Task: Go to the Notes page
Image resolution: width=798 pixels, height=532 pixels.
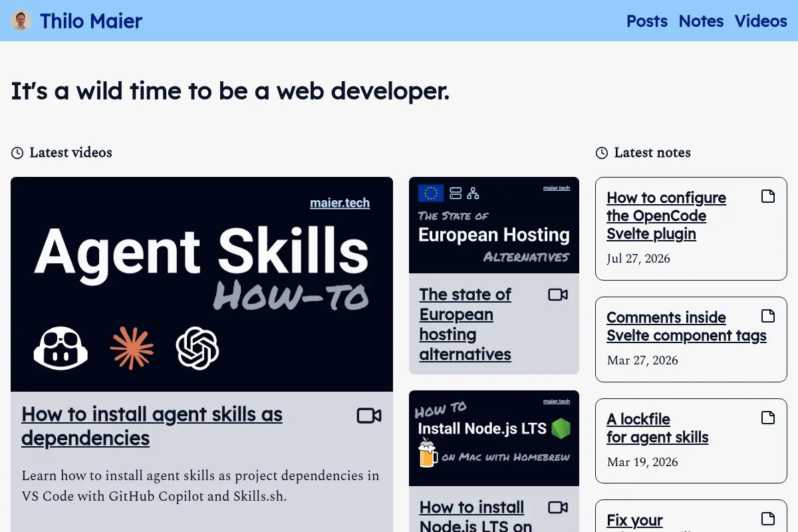Action: [701, 21]
